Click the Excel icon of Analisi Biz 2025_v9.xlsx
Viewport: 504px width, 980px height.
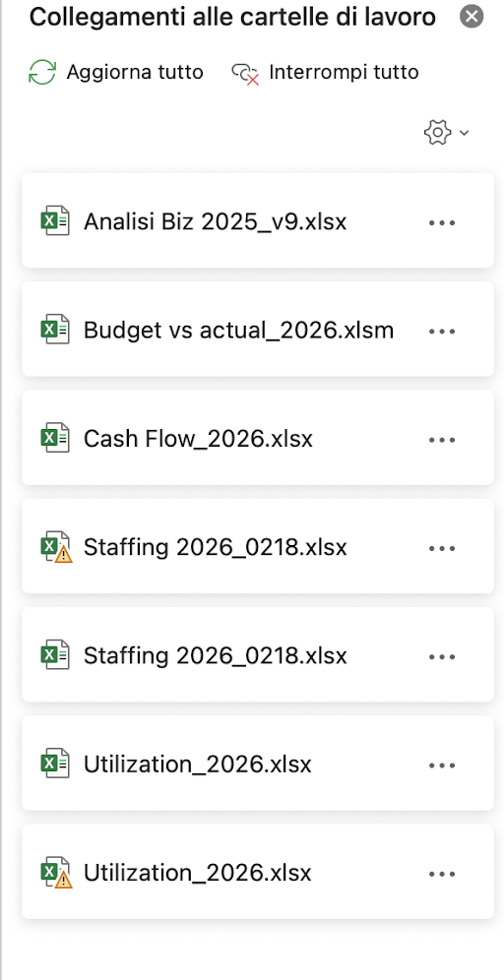pos(55,221)
